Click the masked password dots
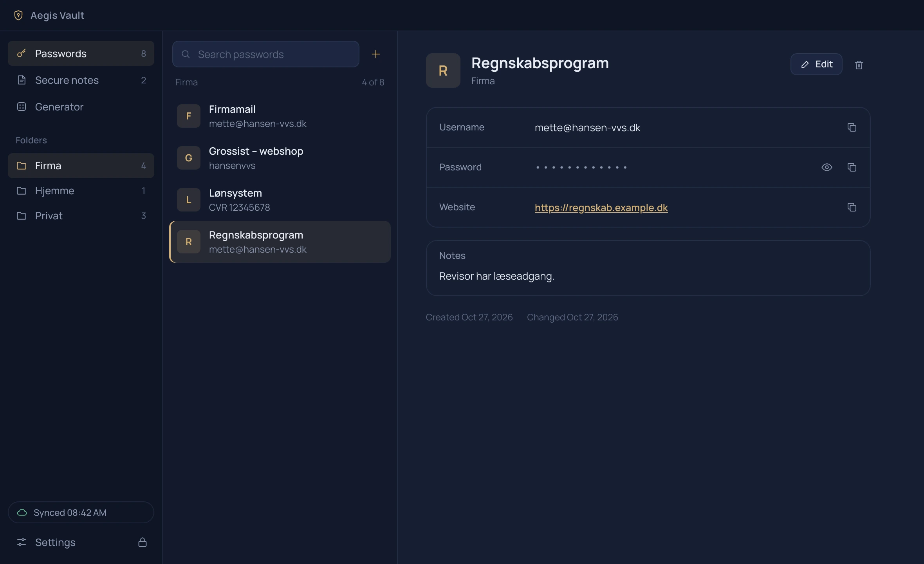 click(581, 167)
